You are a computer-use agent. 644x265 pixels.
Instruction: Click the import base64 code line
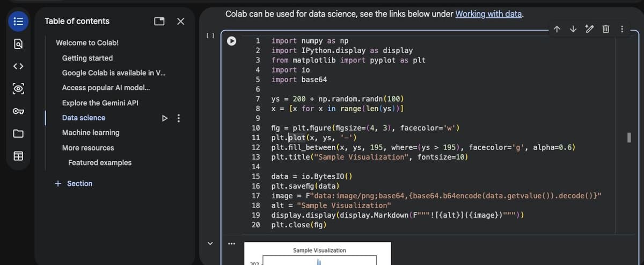coord(299,80)
